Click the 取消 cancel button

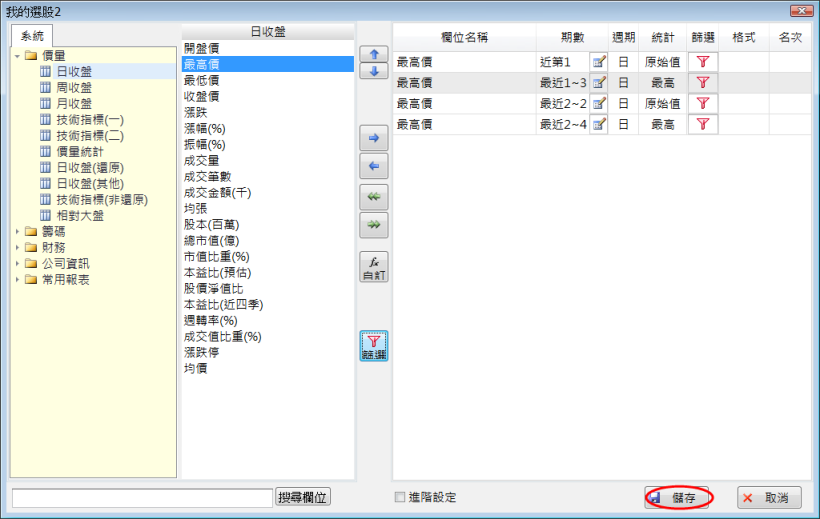pos(769,497)
